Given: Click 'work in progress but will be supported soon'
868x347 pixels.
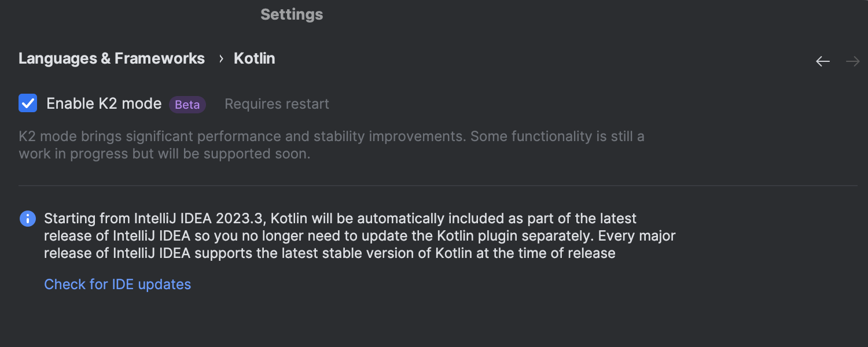Looking at the screenshot, I should coord(164,154).
